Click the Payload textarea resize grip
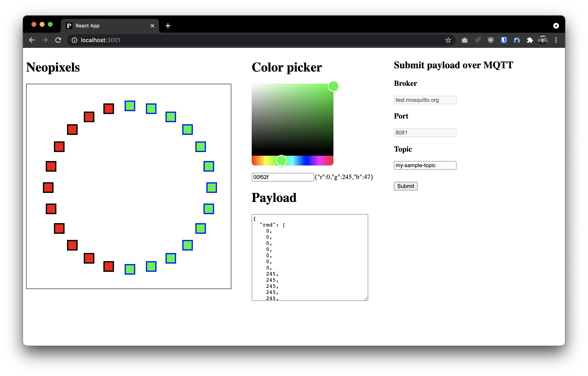588x376 pixels. click(366, 298)
